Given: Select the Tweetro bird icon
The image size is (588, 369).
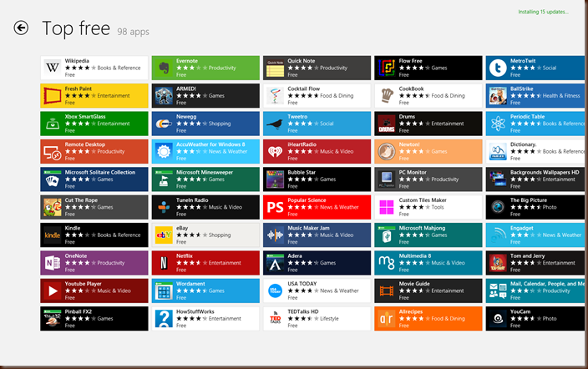Looking at the screenshot, I should [275, 124].
